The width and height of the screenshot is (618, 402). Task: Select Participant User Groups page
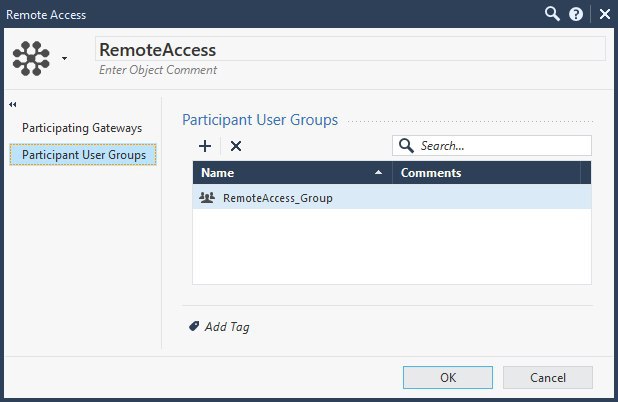click(x=83, y=155)
